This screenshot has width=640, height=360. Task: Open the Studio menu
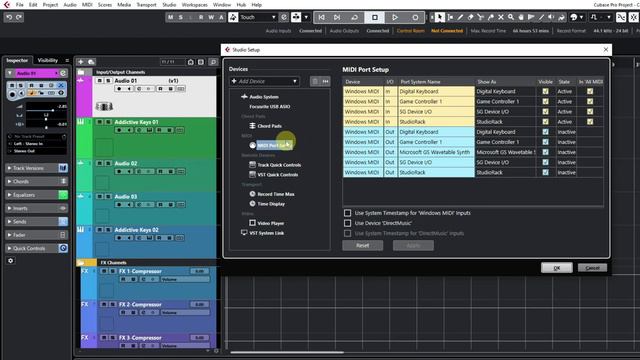[169, 5]
